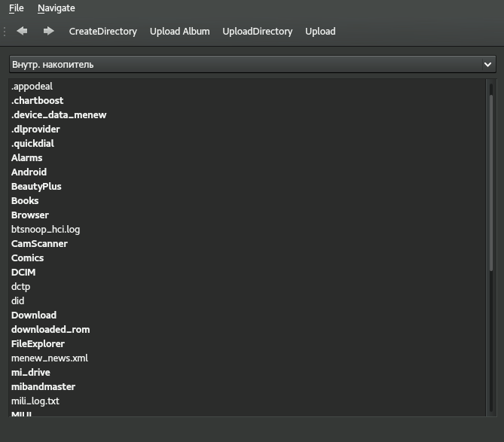Select the menew_news.xml file
The image size is (504, 442).
(50, 358)
